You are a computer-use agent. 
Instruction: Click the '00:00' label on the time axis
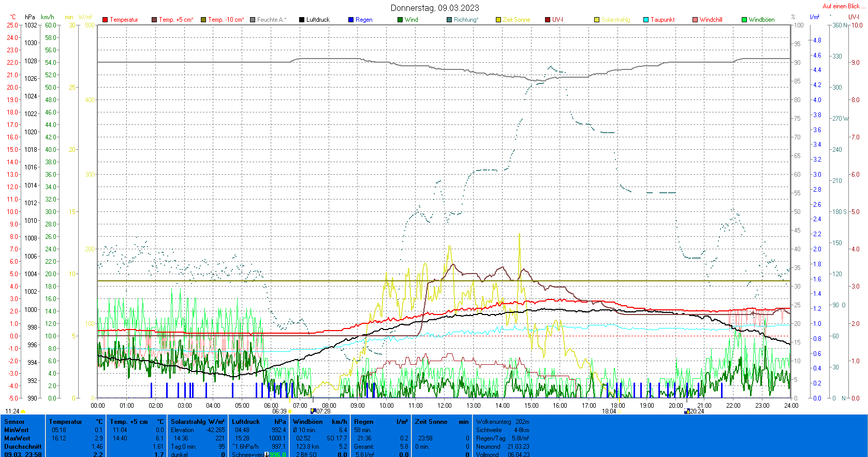pyautogui.click(x=98, y=406)
